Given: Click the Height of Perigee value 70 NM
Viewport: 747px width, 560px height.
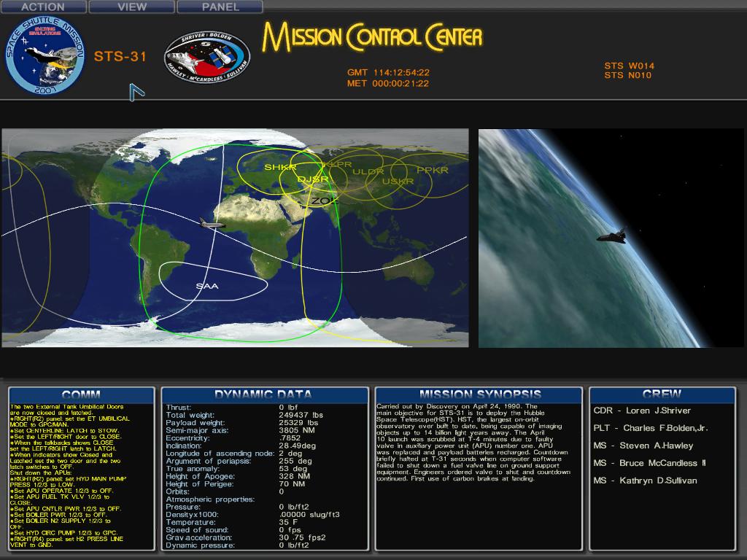Looking at the screenshot, I should point(292,484).
